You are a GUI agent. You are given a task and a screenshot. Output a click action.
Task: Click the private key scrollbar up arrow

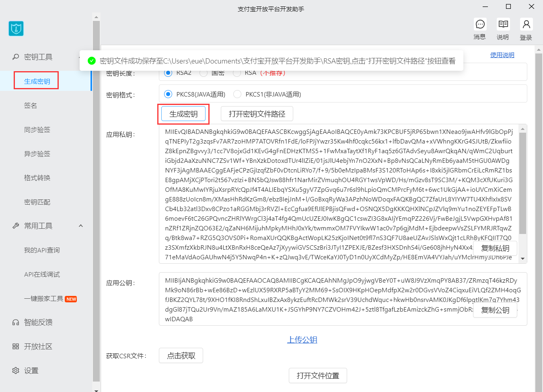pyautogui.click(x=523, y=129)
